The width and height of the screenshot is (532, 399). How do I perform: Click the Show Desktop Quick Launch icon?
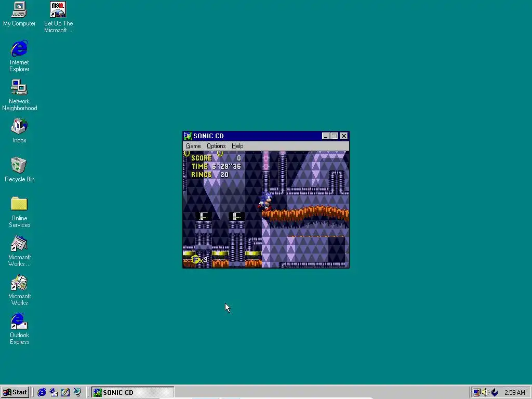click(65, 392)
